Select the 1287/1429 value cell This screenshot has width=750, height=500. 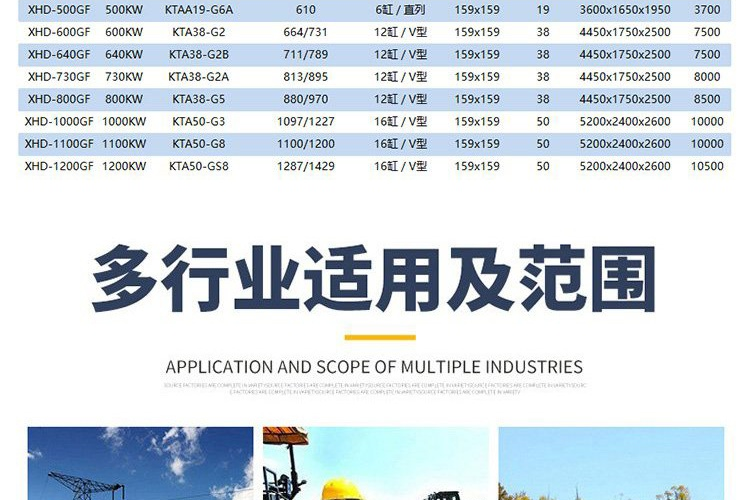click(x=306, y=166)
